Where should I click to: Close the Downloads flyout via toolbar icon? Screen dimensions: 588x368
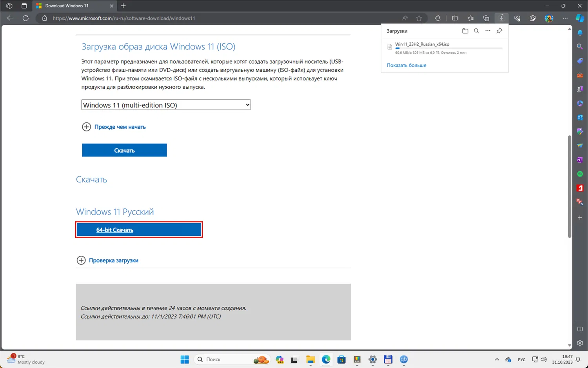(x=501, y=18)
